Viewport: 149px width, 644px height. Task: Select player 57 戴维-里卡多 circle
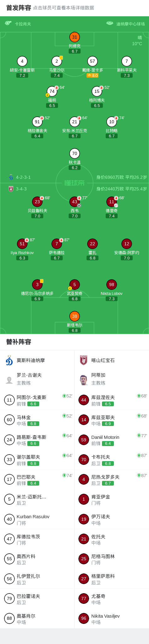[93, 61]
